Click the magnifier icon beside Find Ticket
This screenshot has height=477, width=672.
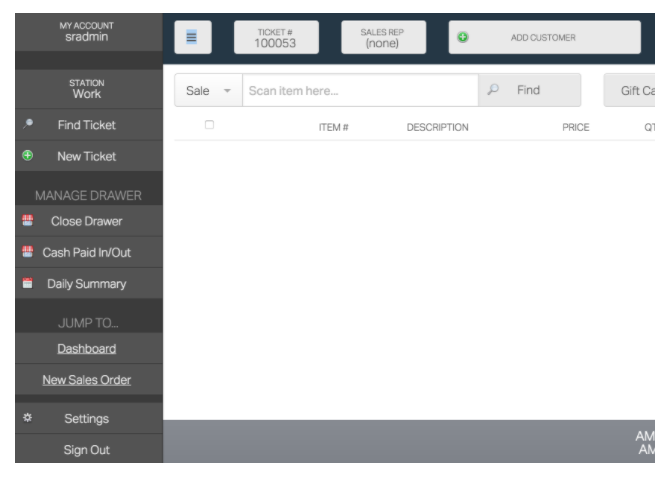tap(29, 125)
